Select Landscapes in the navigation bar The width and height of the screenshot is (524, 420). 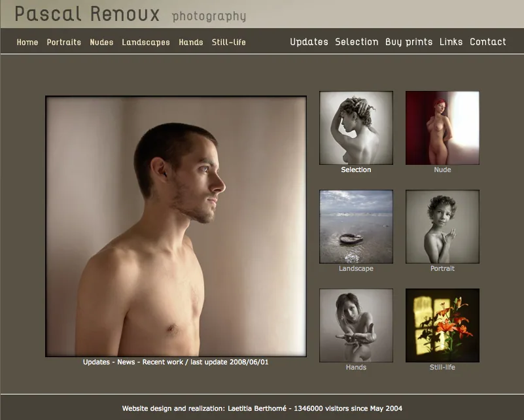(146, 42)
